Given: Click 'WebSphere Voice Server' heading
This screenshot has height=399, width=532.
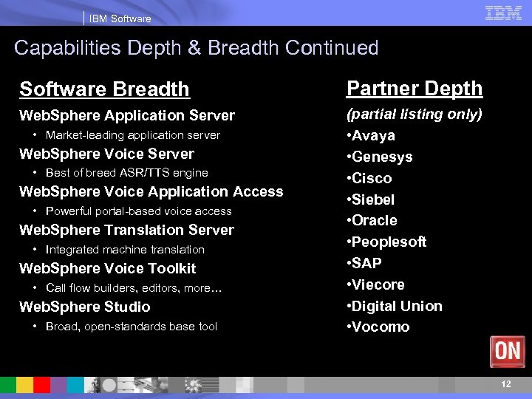Looking at the screenshot, I should pos(107,154).
